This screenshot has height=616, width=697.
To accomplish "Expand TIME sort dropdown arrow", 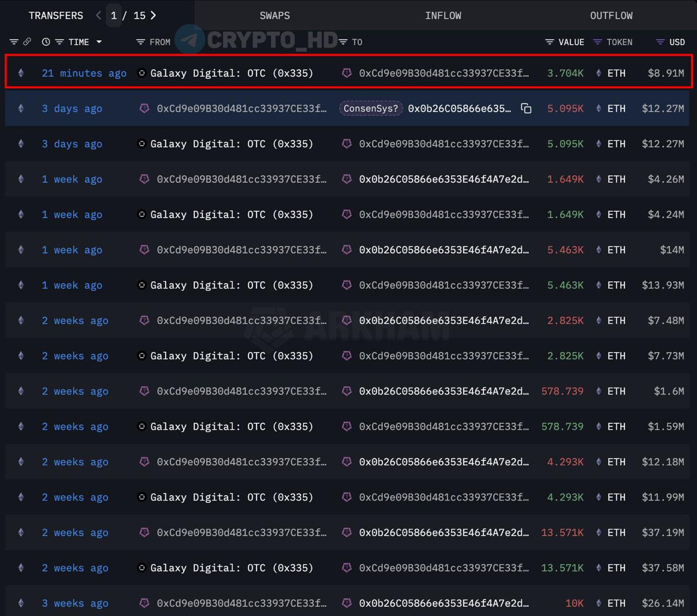I will pos(99,42).
